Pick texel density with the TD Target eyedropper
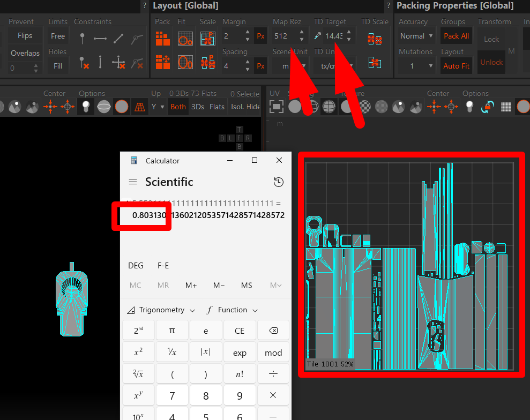The width and height of the screenshot is (530, 420). pyautogui.click(x=318, y=36)
